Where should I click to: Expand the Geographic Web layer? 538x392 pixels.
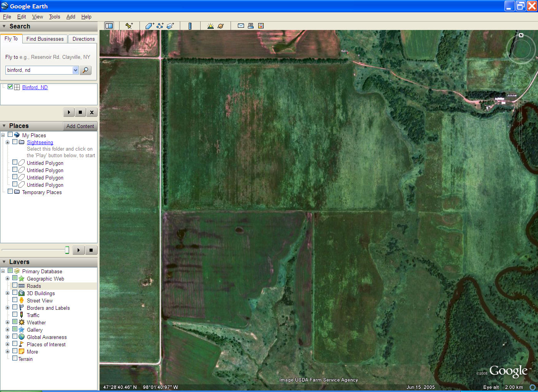(x=7, y=279)
